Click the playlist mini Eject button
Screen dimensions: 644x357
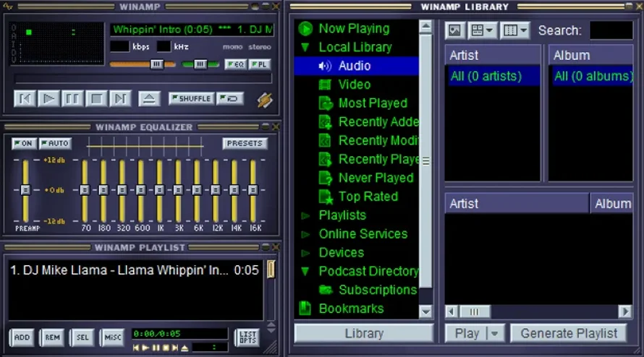tap(185, 348)
